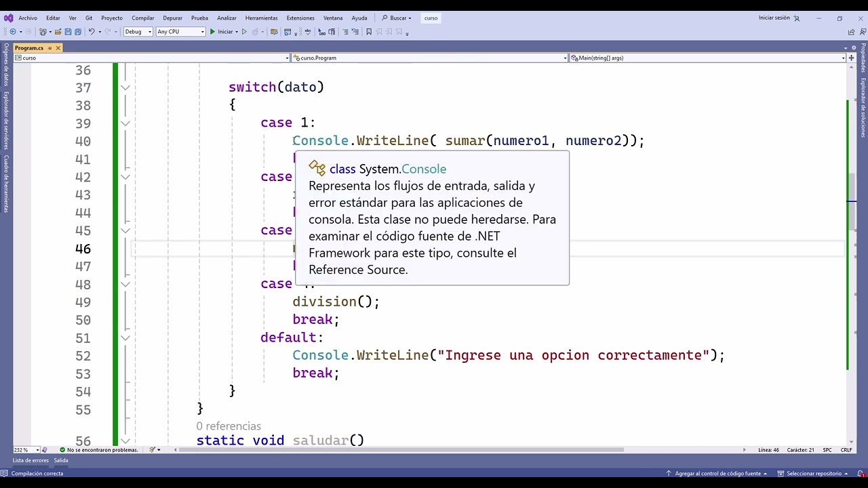Click the Línea: 46 position indicator
This screenshot has height=488, width=868.
tap(769, 450)
